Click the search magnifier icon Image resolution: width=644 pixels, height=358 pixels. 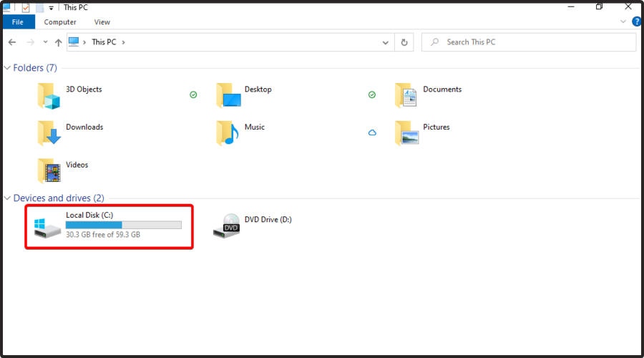pyautogui.click(x=435, y=42)
